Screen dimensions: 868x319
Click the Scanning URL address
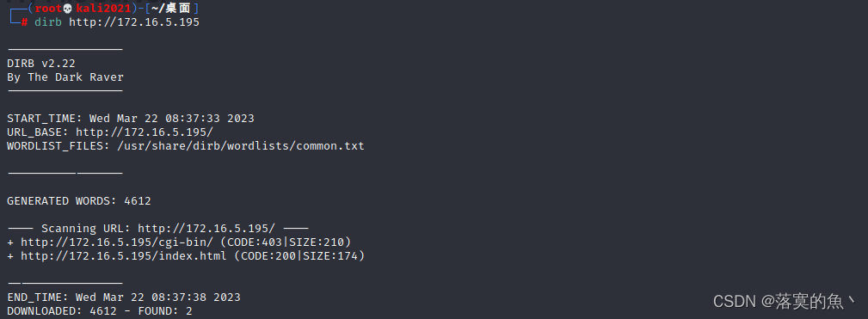[206, 229]
